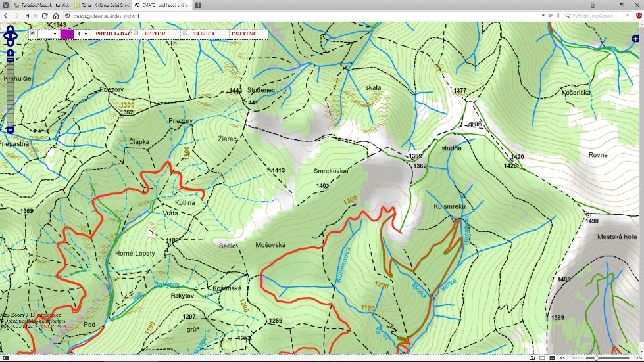Open the white line style dropdown
Screen dimensions: 644x362
(x=48, y=34)
